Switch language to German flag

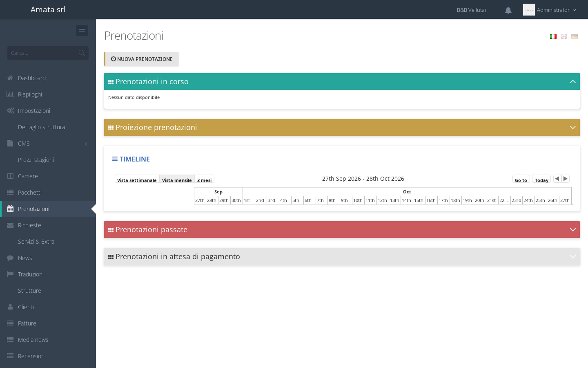pos(575,36)
